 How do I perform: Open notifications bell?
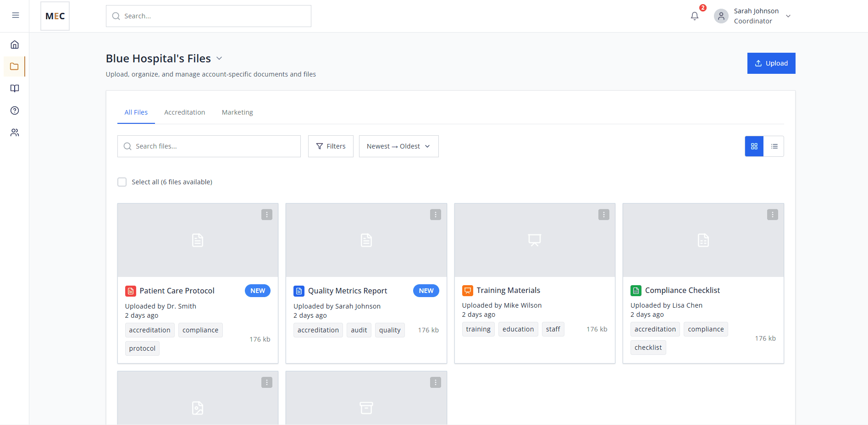695,16
